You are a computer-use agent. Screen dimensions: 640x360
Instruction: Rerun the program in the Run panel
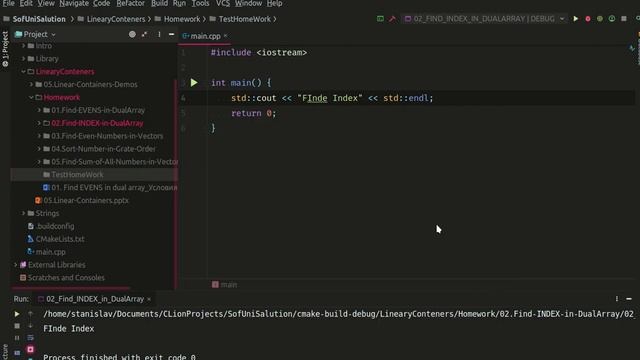pyautogui.click(x=17, y=314)
